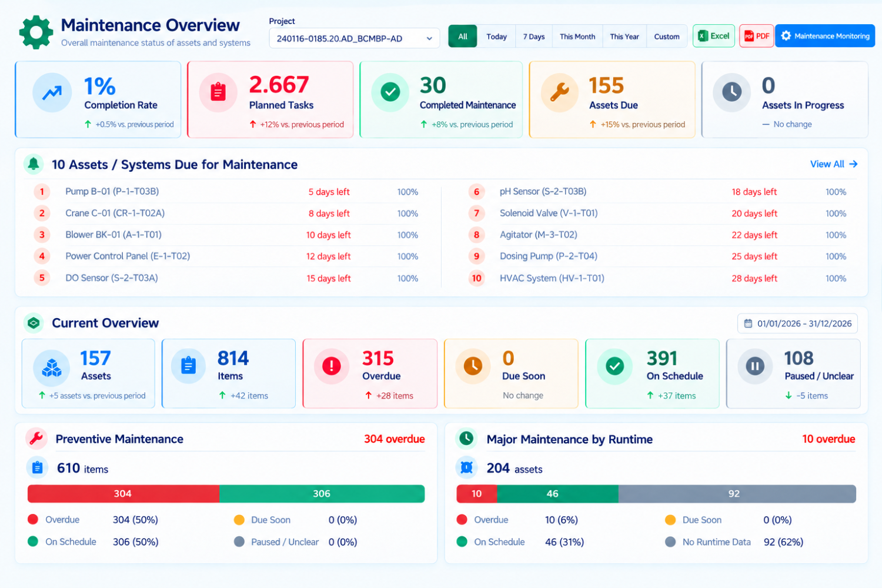The width and height of the screenshot is (882, 588).
Task: Click the No Runtime Data legend entry
Action: [x=734, y=542]
